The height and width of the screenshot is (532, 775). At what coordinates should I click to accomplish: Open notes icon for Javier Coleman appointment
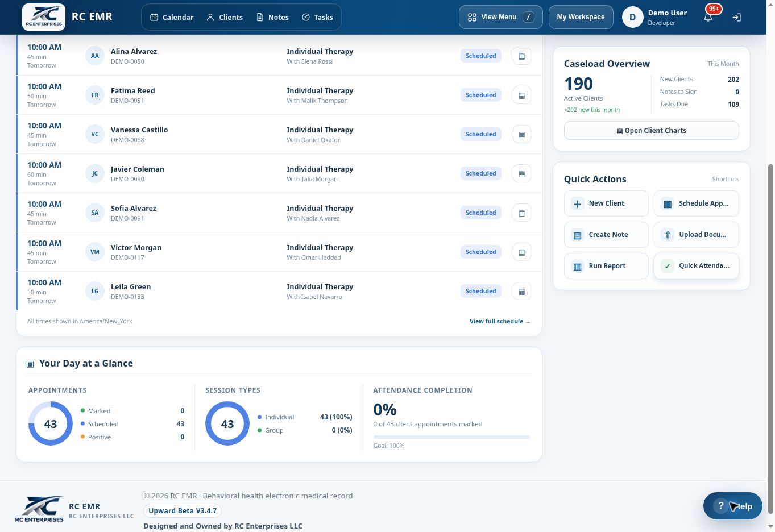[x=521, y=173]
